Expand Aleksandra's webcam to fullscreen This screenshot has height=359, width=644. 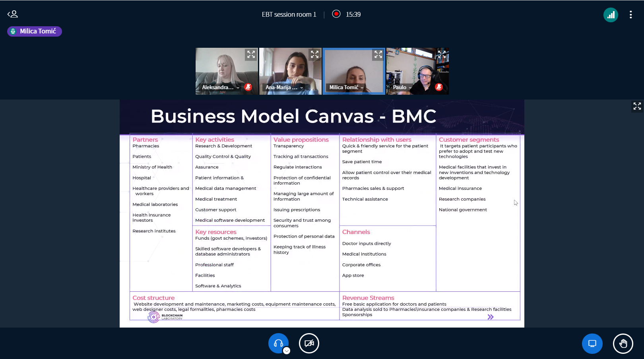(x=251, y=55)
